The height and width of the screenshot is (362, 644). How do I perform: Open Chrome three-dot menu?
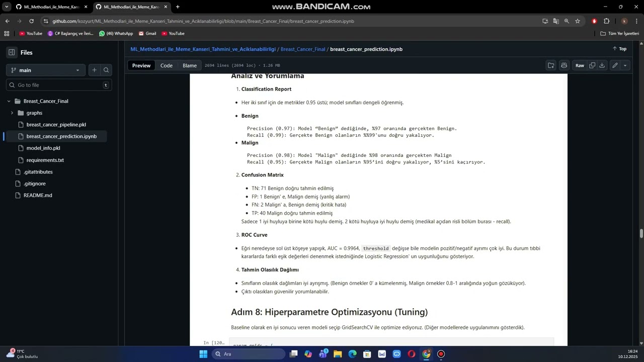pyautogui.click(x=636, y=21)
